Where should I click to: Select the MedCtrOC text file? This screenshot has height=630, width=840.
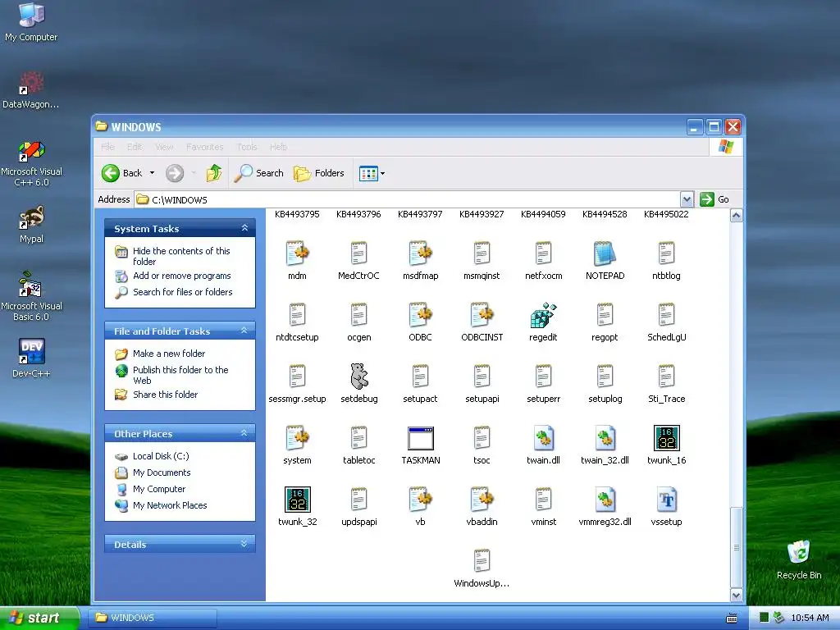coord(359,253)
